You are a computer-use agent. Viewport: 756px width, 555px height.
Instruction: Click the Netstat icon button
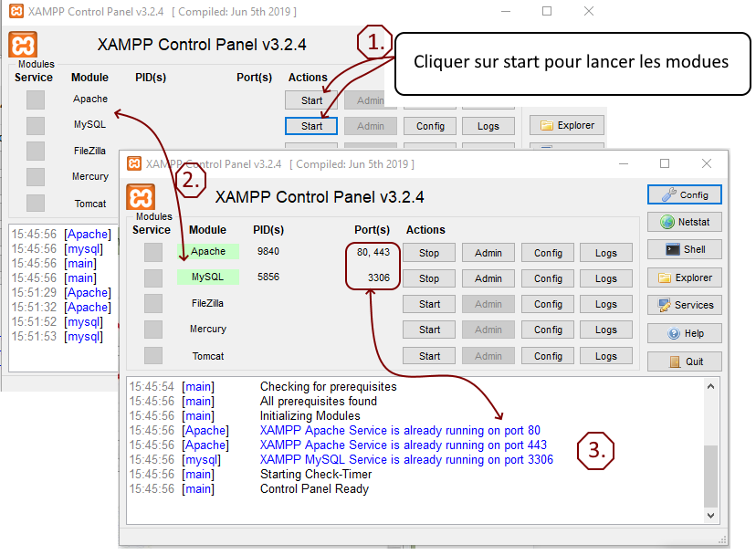click(684, 222)
